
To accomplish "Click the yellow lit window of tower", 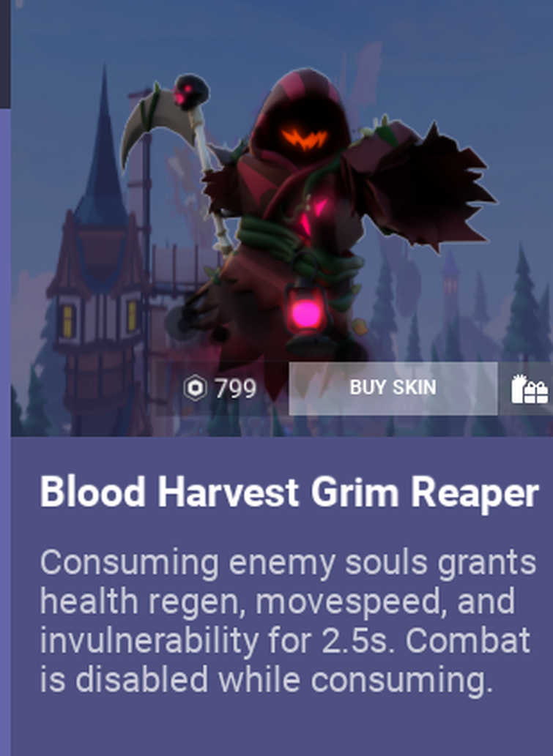I will tap(68, 321).
